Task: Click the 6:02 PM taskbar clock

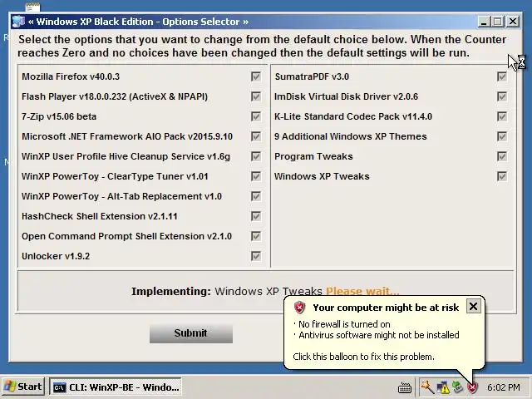Action: tap(504, 387)
